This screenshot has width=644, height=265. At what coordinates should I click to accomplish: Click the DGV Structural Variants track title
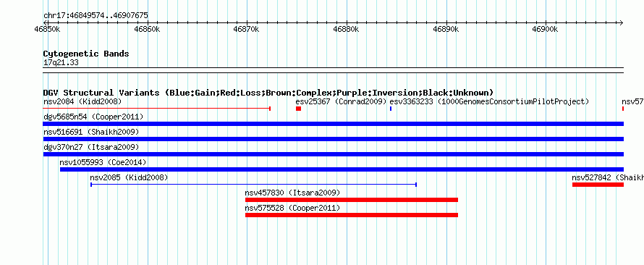click(x=268, y=93)
